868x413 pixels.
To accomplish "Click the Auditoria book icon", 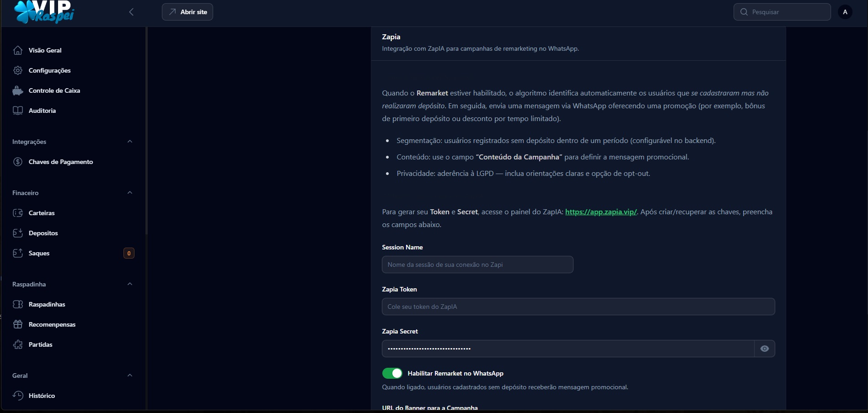I will 18,111.
